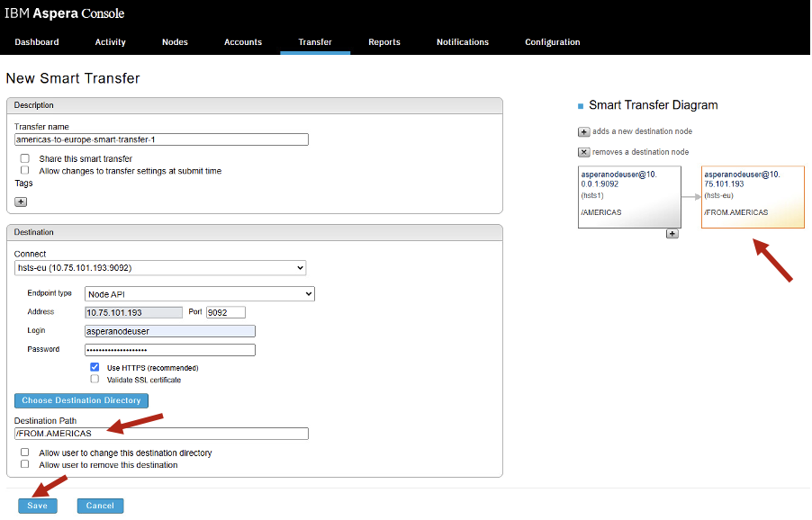
Task: Click plus button below source node box
Action: [672, 234]
